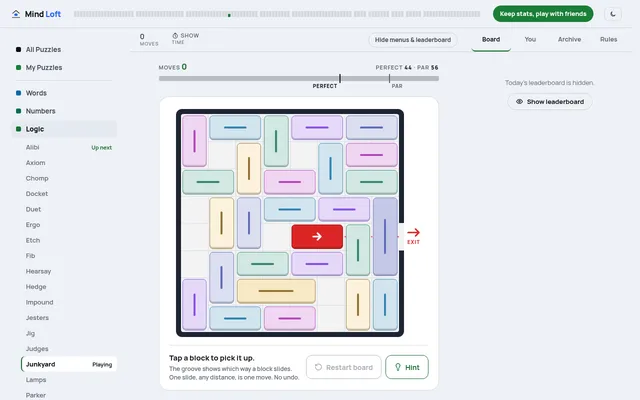Pick up the bottom-right blue vertical block
Image resolution: width=640 pixels, height=400 pixels.
385,304
